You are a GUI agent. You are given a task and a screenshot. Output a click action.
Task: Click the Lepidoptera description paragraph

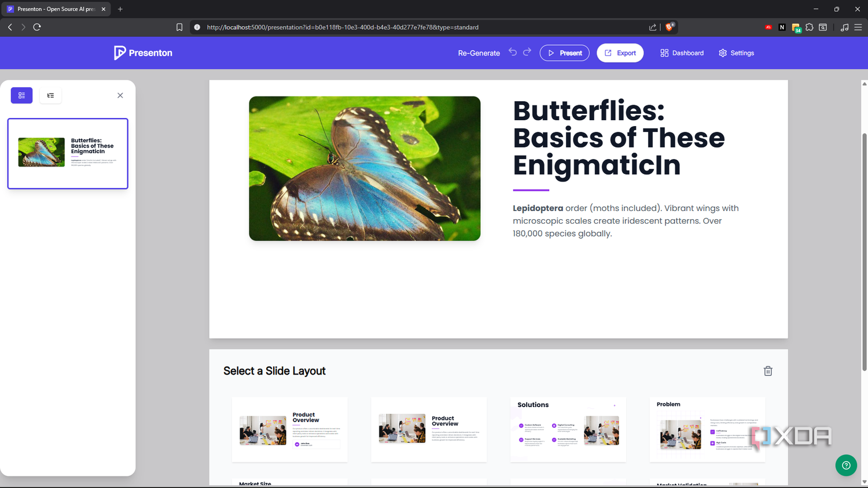pos(626,221)
